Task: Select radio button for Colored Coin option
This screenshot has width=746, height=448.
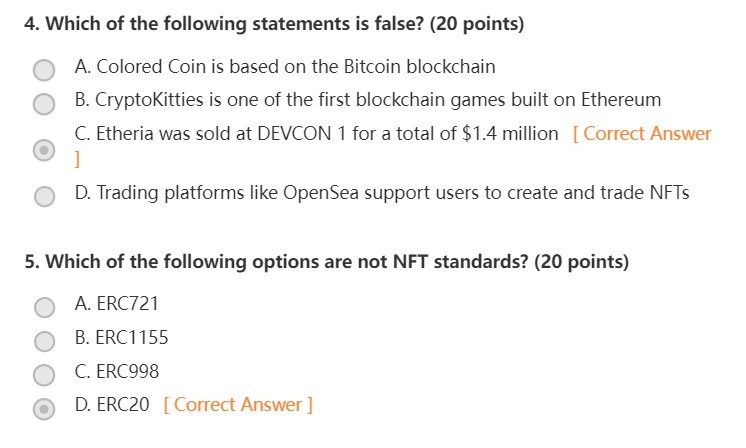Action: (44, 70)
